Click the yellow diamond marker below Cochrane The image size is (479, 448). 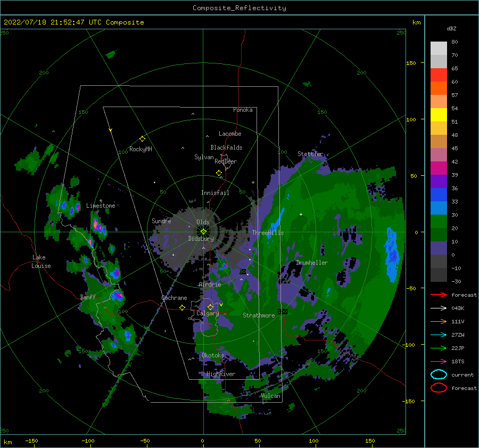click(x=182, y=308)
